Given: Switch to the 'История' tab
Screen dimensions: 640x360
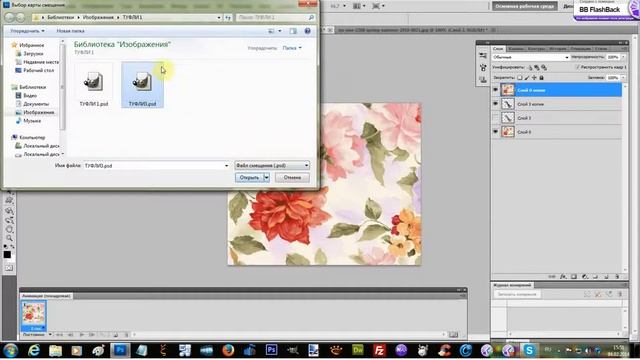Looking at the screenshot, I should pyautogui.click(x=558, y=49).
